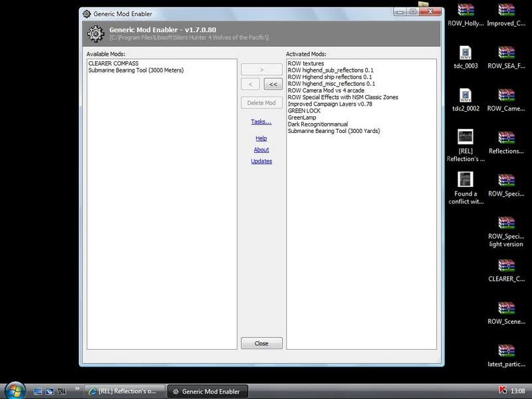This screenshot has height=399, width=532.
Task: Select ROW highend_sub_reflections 0.1
Action: click(331, 70)
